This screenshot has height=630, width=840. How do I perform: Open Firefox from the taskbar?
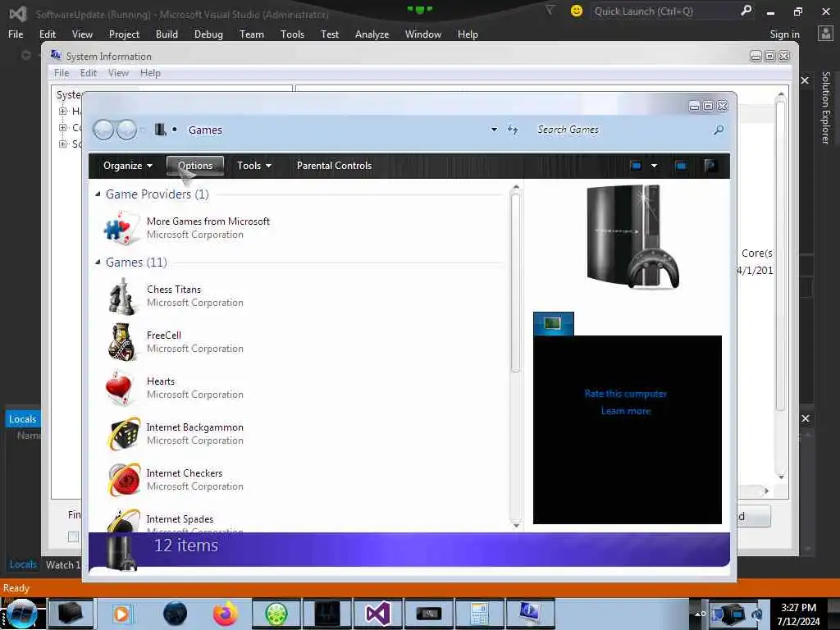click(226, 614)
